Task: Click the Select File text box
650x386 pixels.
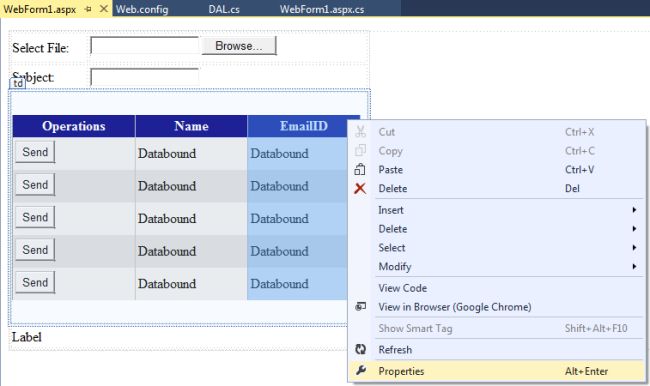Action: pyautogui.click(x=145, y=45)
